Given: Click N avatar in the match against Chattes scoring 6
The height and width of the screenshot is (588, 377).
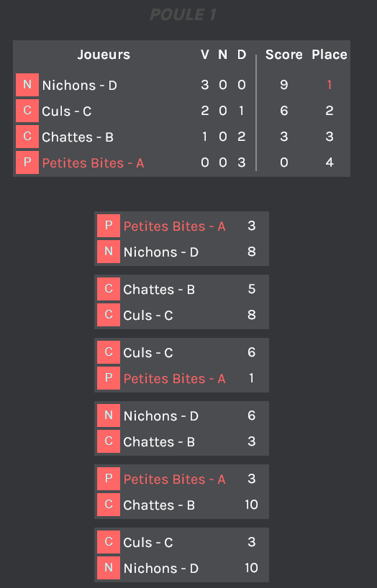Looking at the screenshot, I should [x=109, y=415].
